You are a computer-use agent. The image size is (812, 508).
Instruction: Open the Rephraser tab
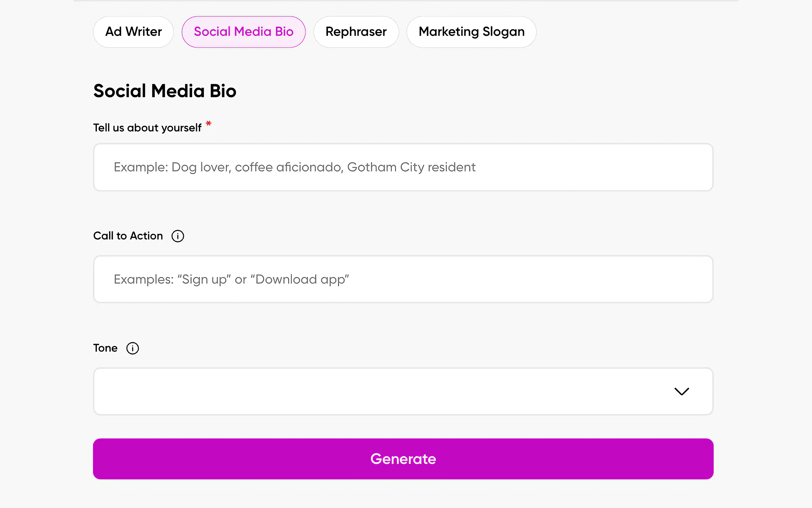(356, 32)
